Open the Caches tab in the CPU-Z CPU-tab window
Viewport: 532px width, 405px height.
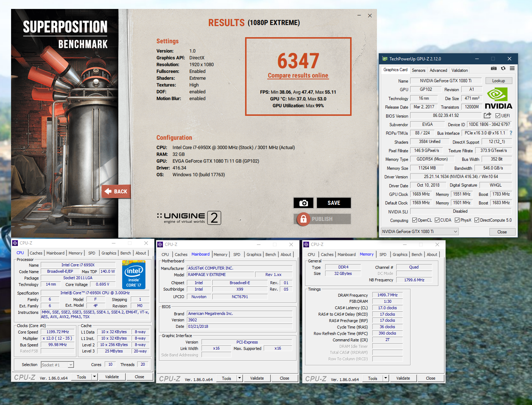point(36,253)
